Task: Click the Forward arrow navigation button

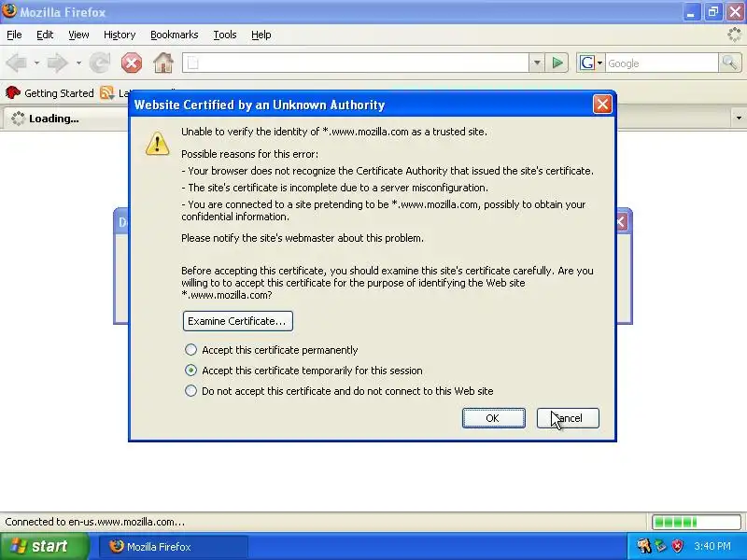Action: 58,63
